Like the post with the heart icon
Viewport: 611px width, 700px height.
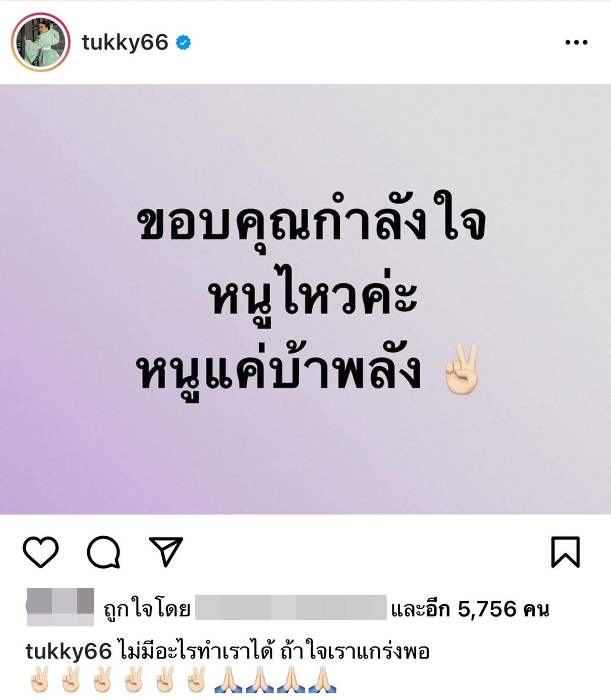tap(41, 552)
